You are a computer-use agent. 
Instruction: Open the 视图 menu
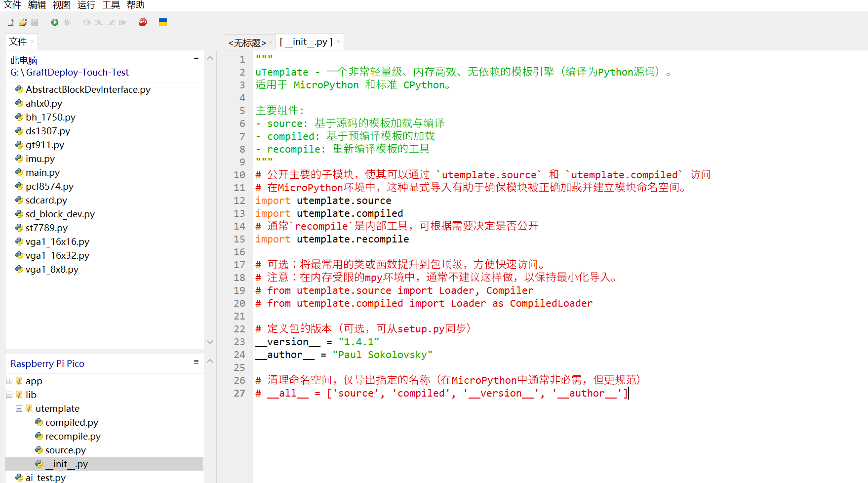[x=62, y=5]
